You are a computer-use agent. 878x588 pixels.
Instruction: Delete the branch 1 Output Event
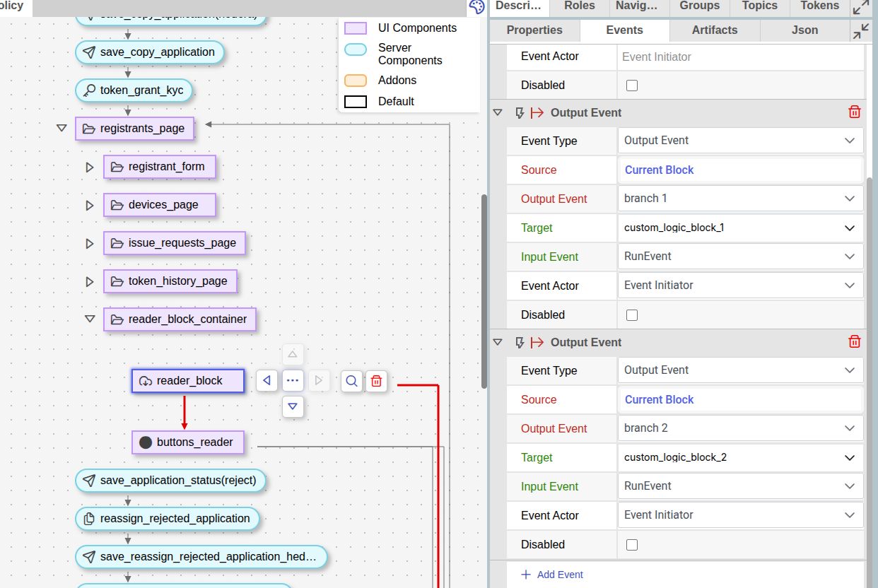click(854, 112)
